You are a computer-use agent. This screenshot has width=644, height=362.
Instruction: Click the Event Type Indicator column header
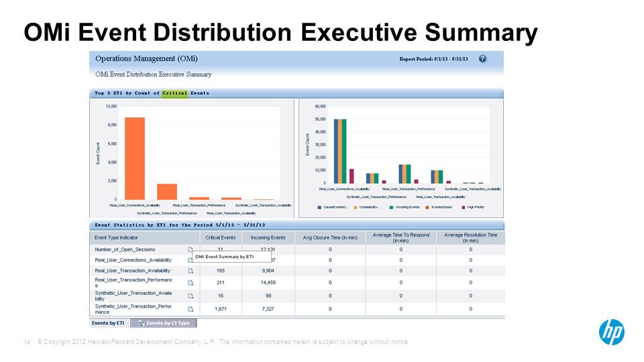[145, 237]
